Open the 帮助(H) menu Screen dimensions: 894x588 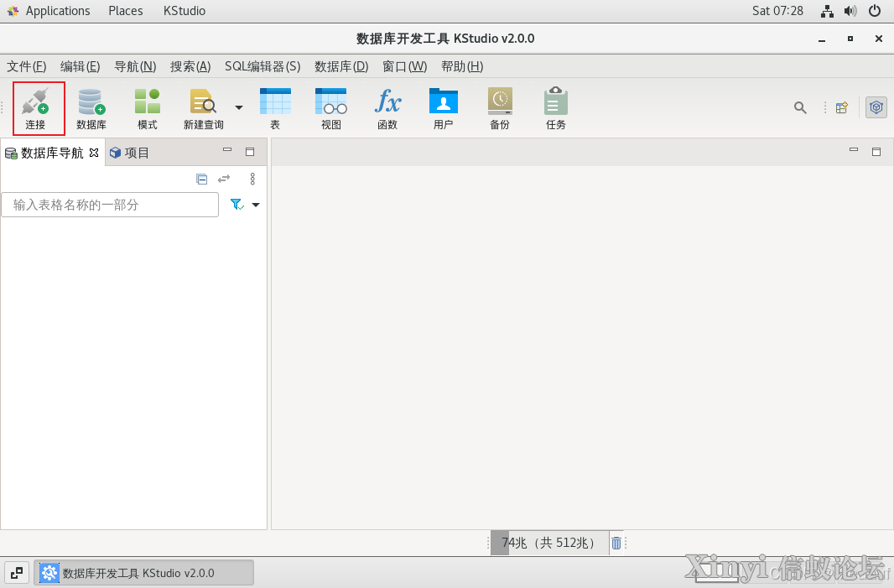click(462, 67)
